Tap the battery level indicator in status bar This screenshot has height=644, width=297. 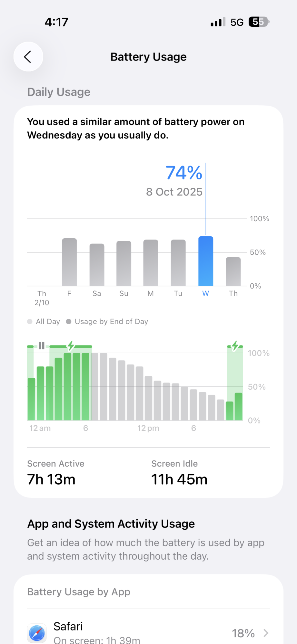tap(259, 22)
